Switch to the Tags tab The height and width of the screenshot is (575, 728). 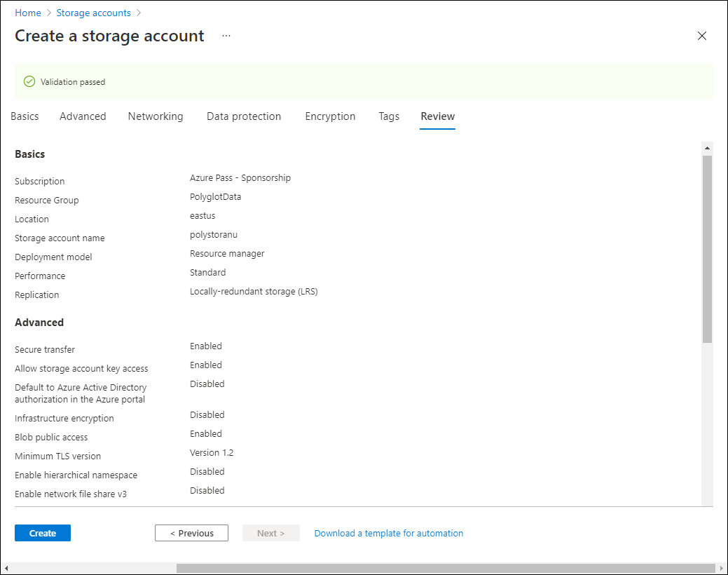389,116
